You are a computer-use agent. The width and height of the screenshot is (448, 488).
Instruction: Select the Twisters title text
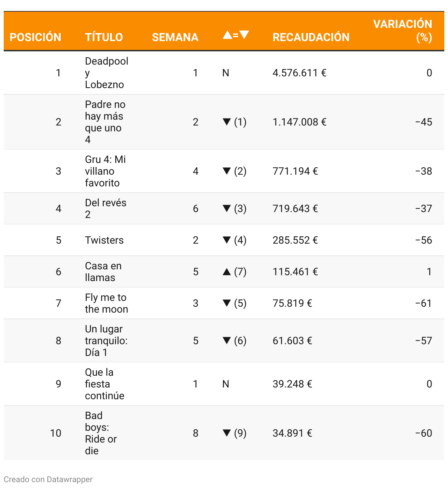[104, 240]
